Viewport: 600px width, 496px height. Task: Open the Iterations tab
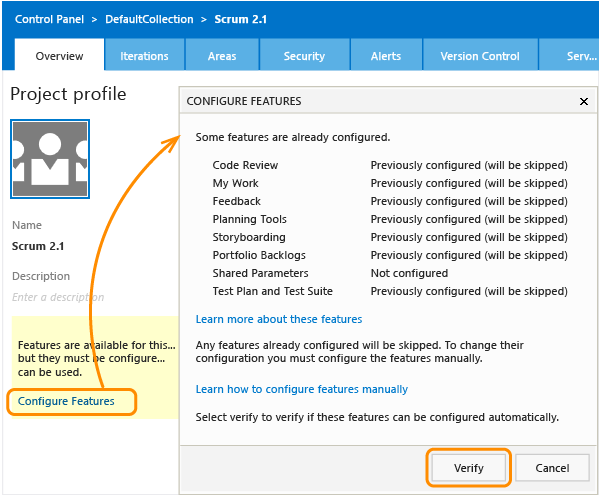pyautogui.click(x=144, y=56)
